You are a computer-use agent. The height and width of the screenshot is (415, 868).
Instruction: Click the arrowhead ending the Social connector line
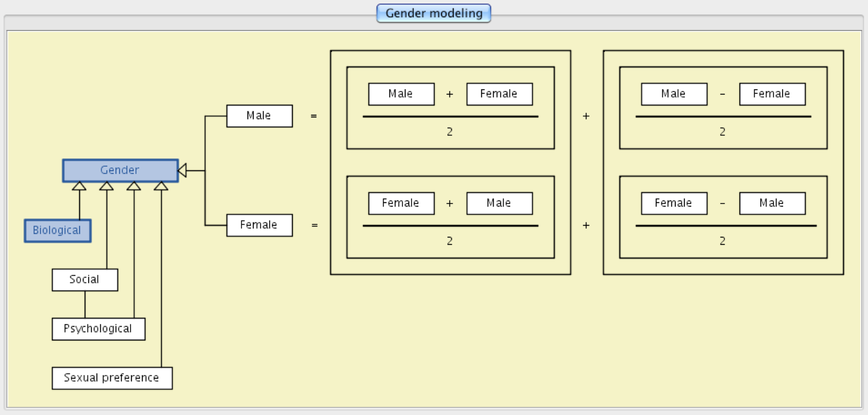pyautogui.click(x=107, y=186)
